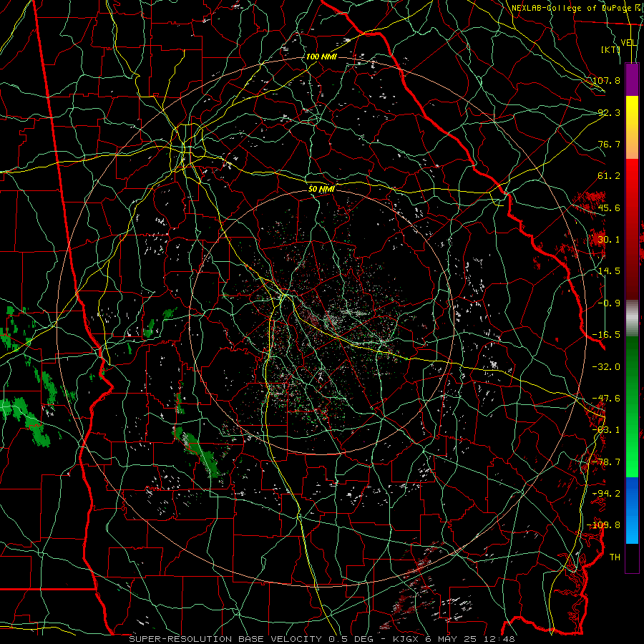Click the "VEL" legend title

628,43
